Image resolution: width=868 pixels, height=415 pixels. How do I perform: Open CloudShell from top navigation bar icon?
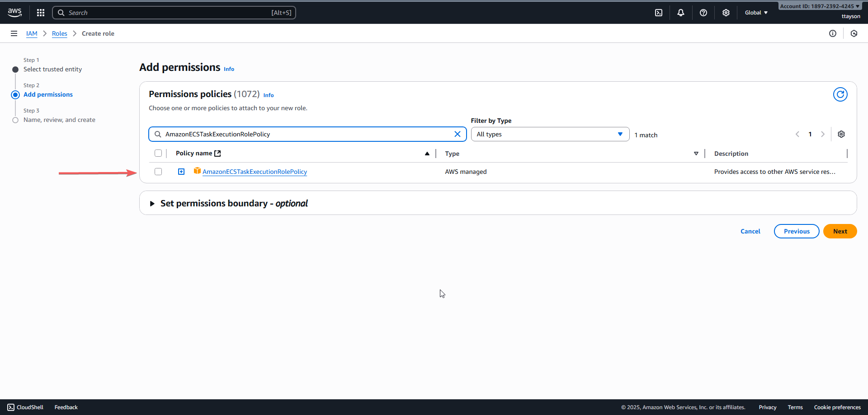click(659, 13)
